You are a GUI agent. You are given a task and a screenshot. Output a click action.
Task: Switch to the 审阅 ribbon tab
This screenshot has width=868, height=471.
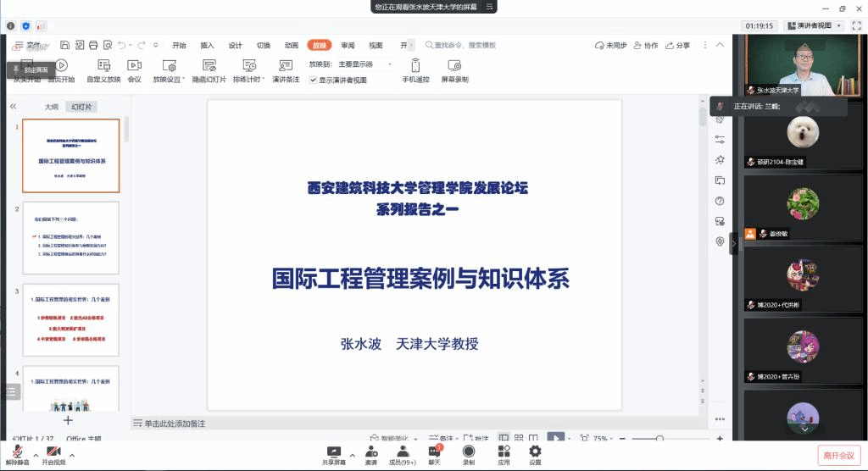coord(348,45)
